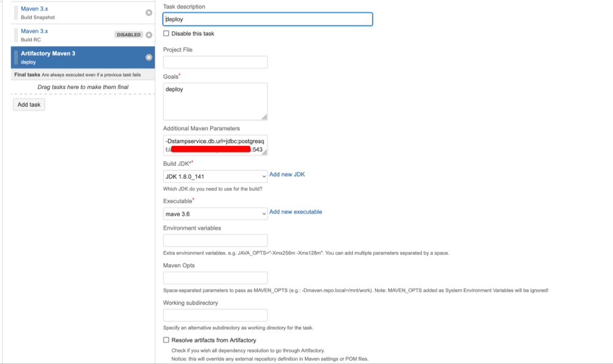Image resolution: width=613 pixels, height=364 pixels.
Task: Click the Environment variables label
Action: (x=192, y=228)
